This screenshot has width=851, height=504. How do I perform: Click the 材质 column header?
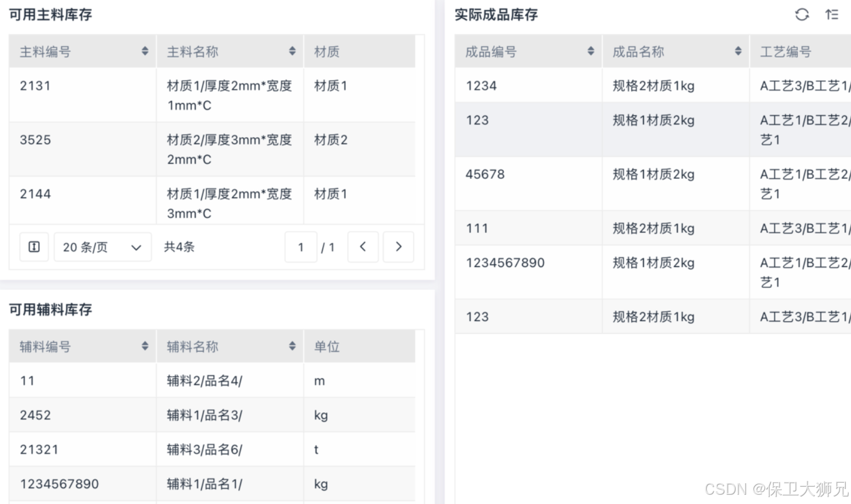[x=326, y=51]
